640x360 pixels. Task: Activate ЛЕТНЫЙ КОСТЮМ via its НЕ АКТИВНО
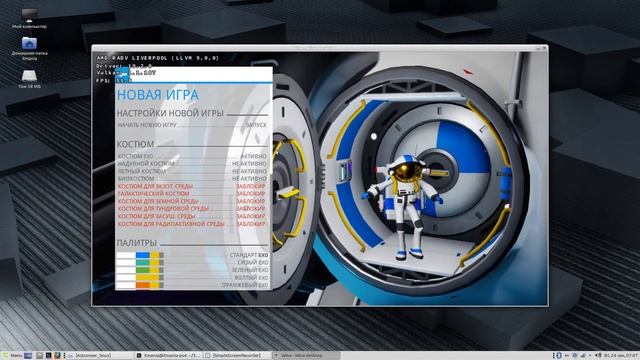(x=249, y=171)
